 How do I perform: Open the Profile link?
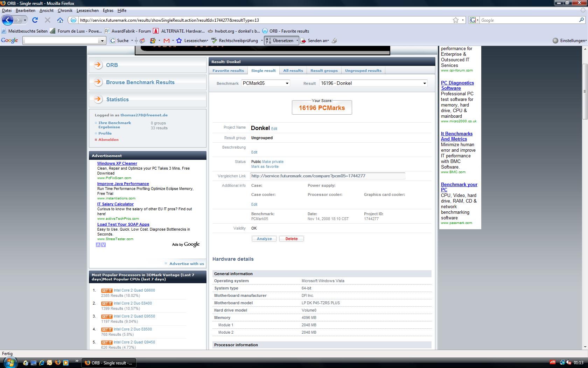(105, 133)
